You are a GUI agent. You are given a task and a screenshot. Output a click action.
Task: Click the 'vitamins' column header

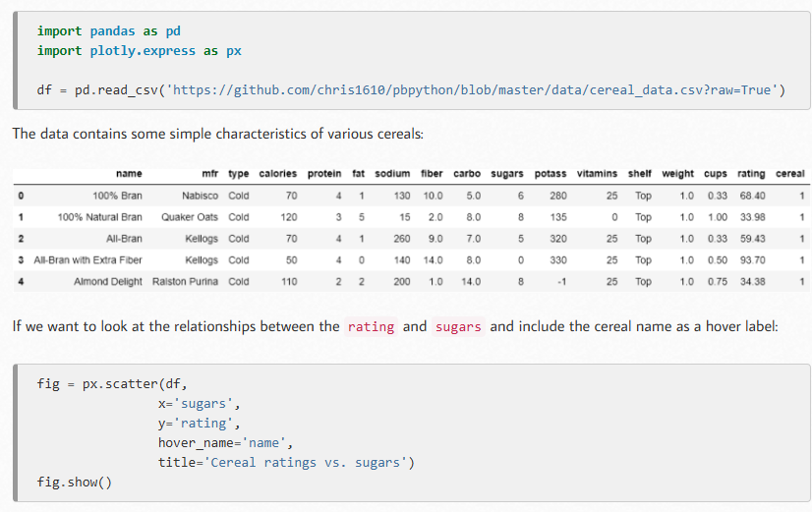[x=599, y=174]
